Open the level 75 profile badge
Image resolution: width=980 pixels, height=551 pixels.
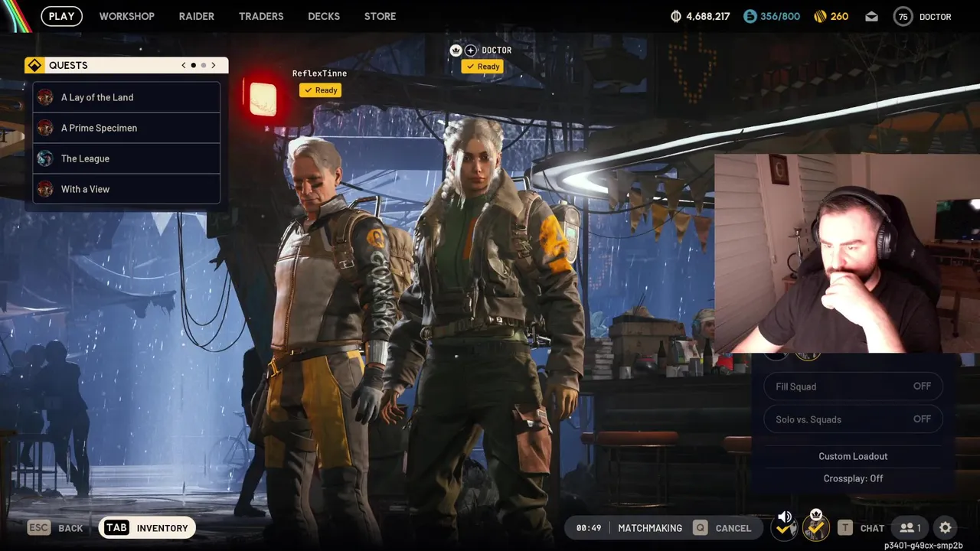(x=903, y=16)
